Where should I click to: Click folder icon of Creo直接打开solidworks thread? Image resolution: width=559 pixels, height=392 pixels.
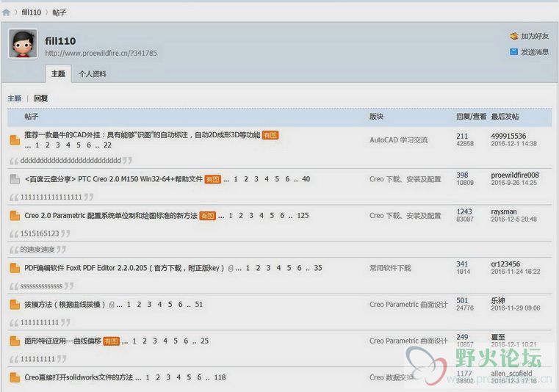click(x=15, y=378)
